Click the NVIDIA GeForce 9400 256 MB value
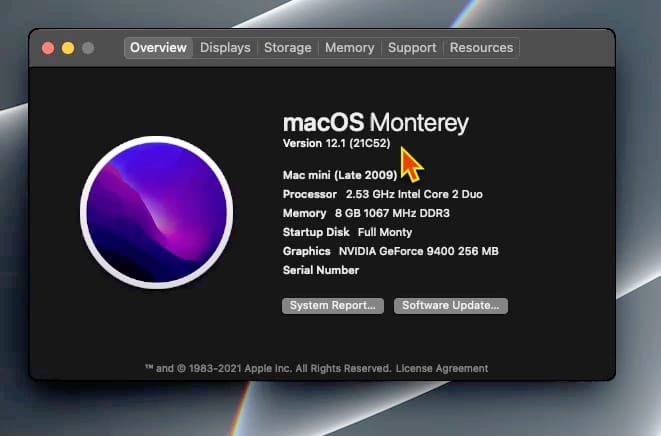661x436 pixels. tap(419, 251)
